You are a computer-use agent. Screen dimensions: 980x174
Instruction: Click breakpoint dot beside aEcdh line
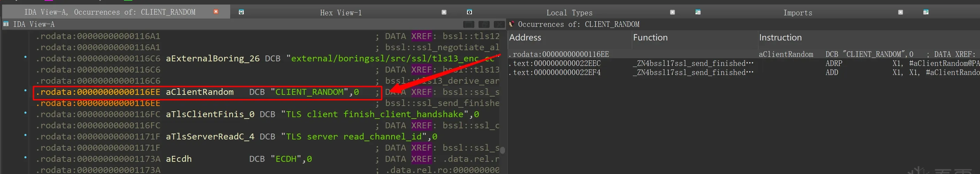25,157
